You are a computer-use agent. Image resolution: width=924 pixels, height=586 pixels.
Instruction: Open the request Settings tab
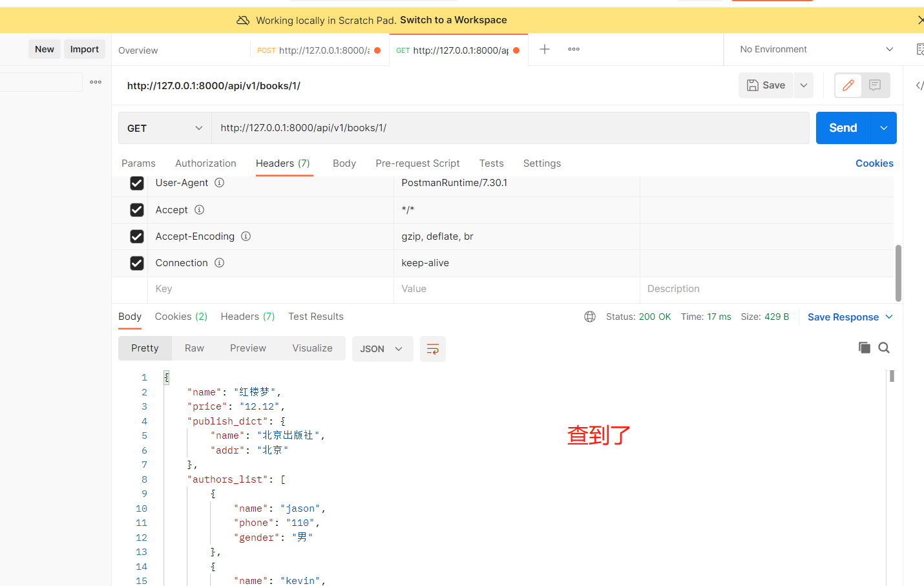coord(542,163)
